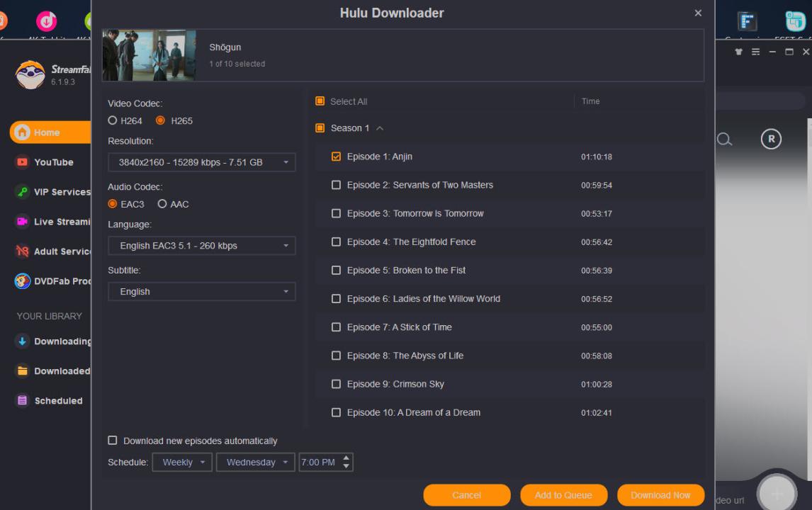Uncheck Episode 1: Anjin
The height and width of the screenshot is (510, 812).
336,157
